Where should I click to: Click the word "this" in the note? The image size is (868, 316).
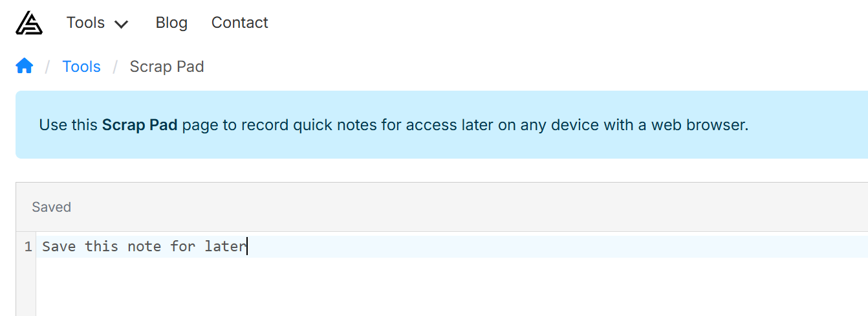[x=102, y=247]
